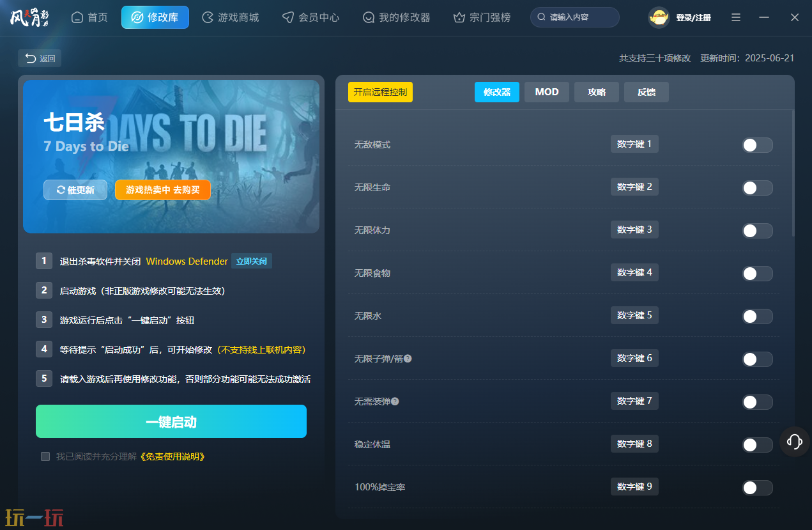Open 《免责使用说明》 link
This screenshot has width=812, height=530.
[x=171, y=456]
